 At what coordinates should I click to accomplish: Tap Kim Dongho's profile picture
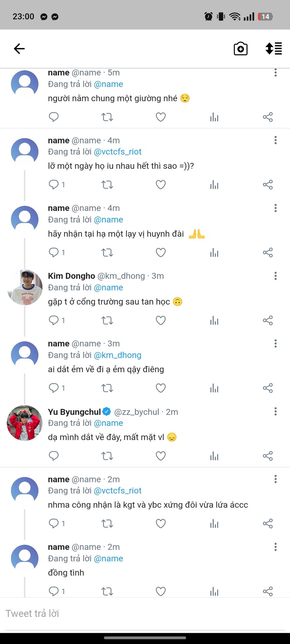[25, 287]
